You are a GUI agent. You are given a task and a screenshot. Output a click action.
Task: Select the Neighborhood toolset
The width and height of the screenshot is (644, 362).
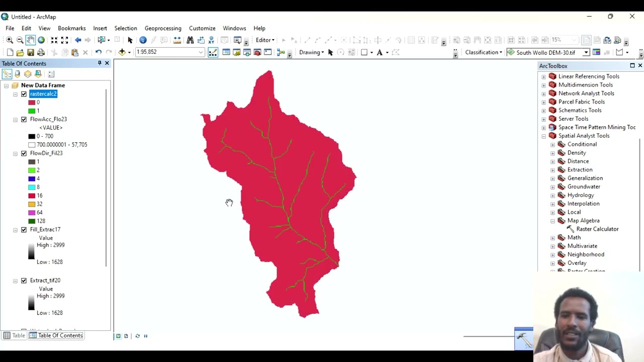click(x=586, y=254)
